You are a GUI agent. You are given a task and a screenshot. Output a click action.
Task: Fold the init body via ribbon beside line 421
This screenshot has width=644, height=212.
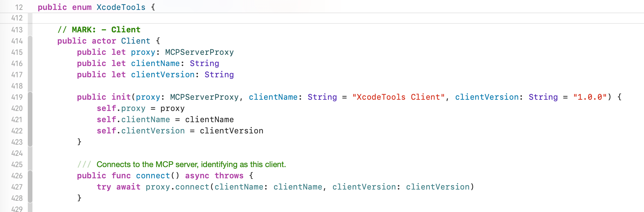click(30, 119)
